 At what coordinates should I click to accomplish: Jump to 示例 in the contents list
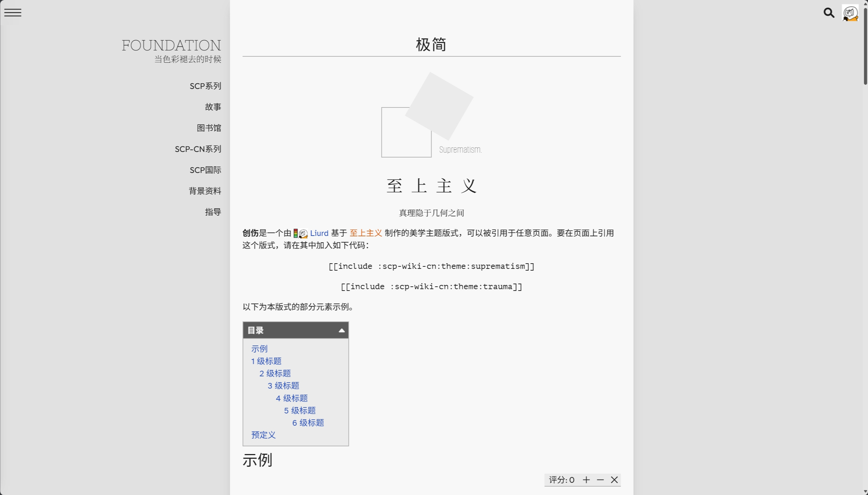[x=259, y=349]
